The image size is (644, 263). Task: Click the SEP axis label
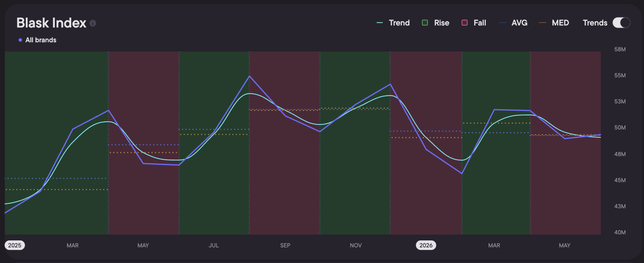pos(285,245)
